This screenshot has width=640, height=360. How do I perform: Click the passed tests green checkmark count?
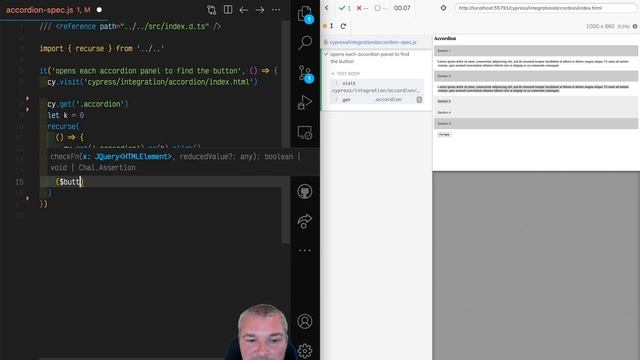point(345,8)
